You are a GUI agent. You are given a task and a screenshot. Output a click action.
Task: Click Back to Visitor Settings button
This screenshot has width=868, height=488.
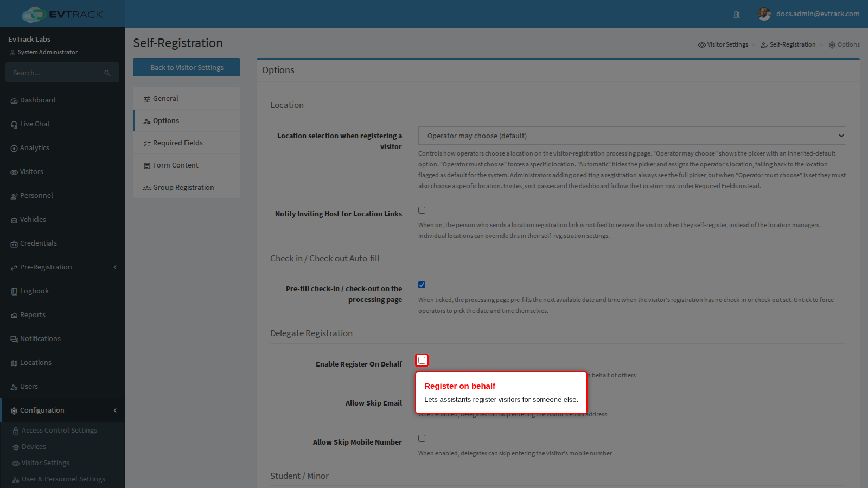[x=187, y=67]
